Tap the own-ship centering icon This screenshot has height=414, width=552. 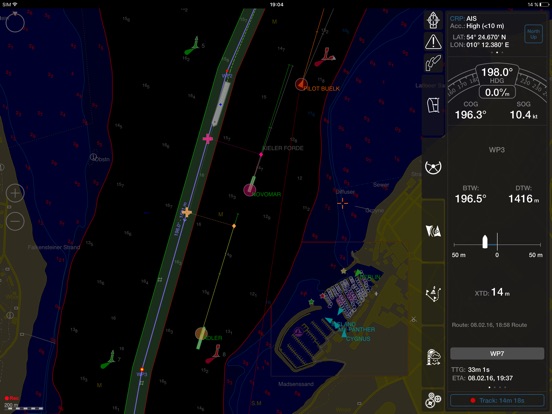[x=433, y=20]
